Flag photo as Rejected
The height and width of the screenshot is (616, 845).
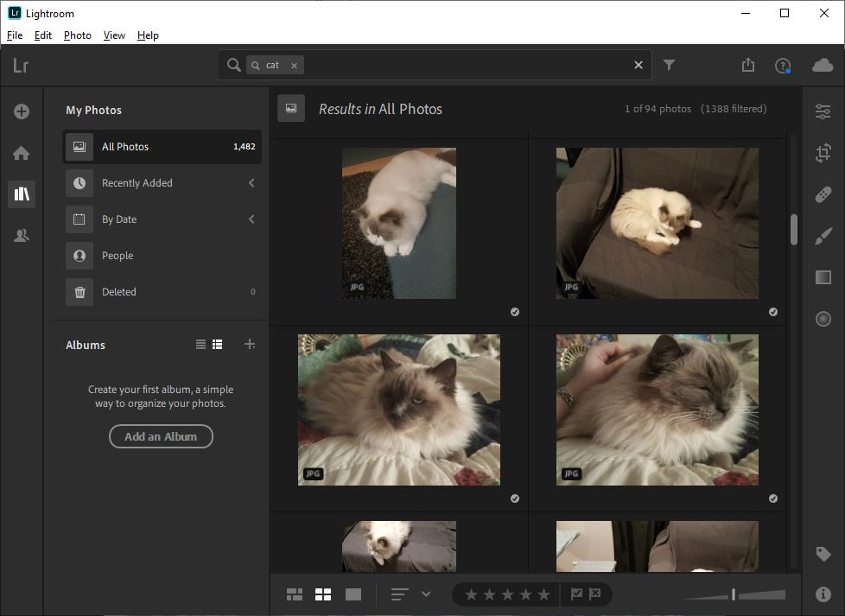click(x=595, y=594)
